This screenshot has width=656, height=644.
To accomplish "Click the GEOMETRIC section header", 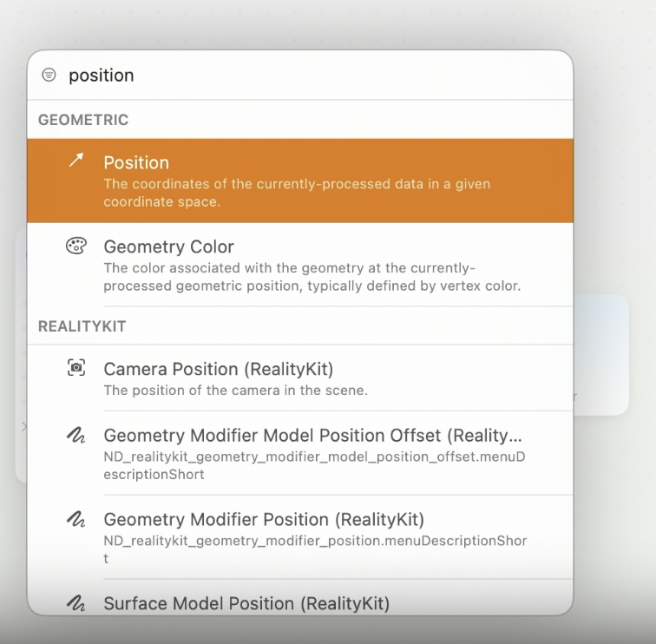I will (x=83, y=120).
